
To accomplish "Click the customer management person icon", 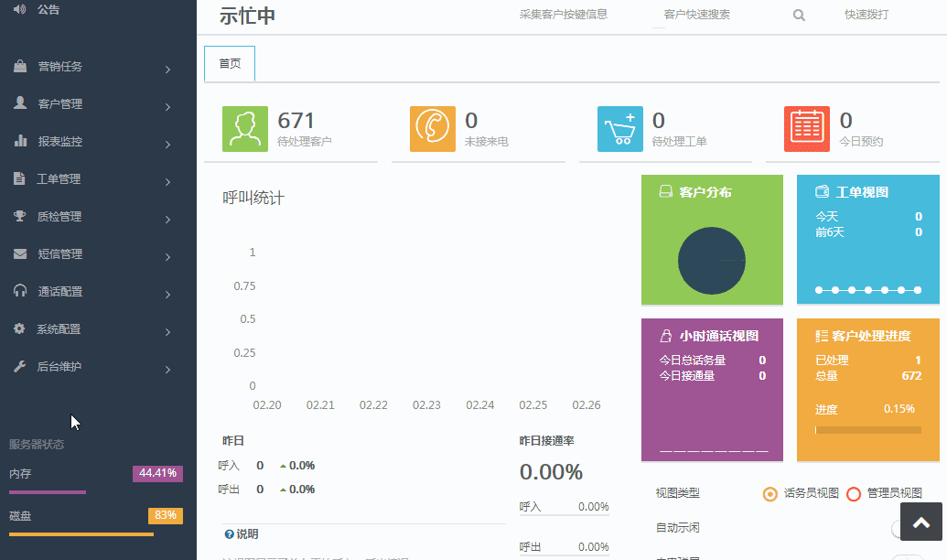I will [x=20, y=103].
